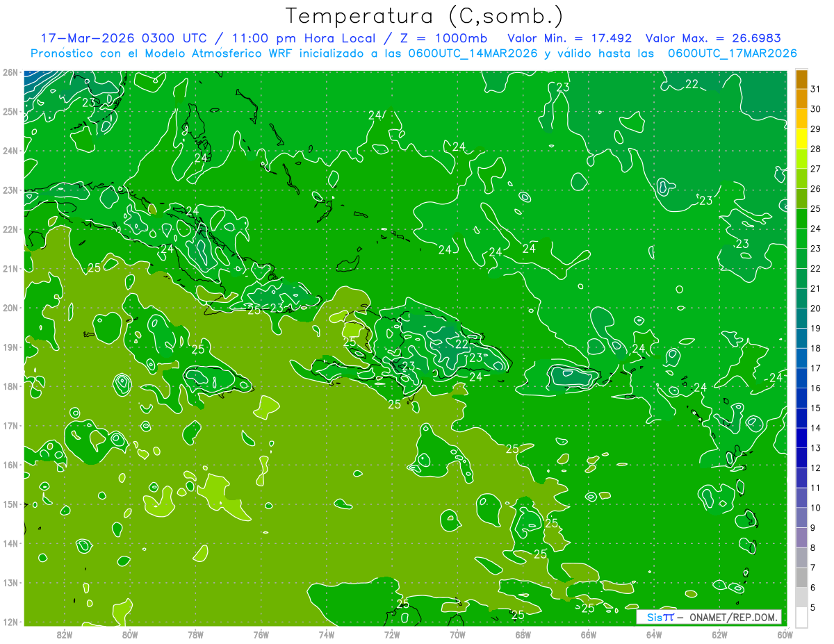Pick legend color band between 12 and 13
This screenshot has width=834, height=644.
801,458
